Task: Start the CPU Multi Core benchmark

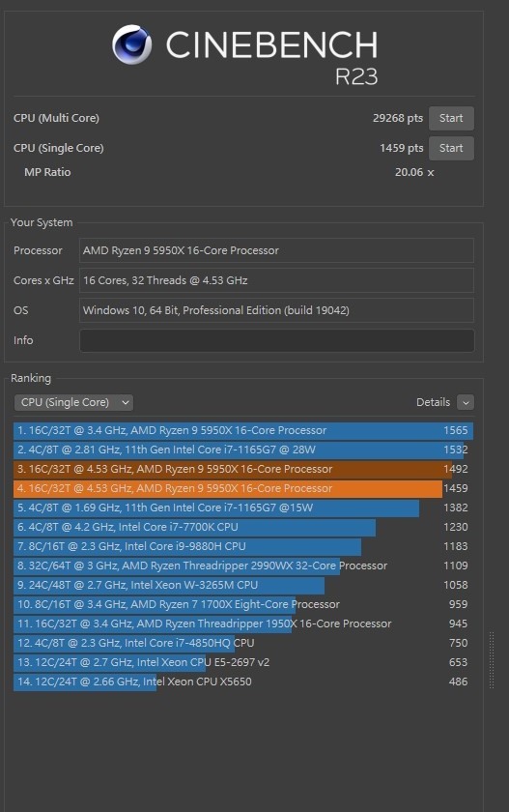Action: pos(451,118)
